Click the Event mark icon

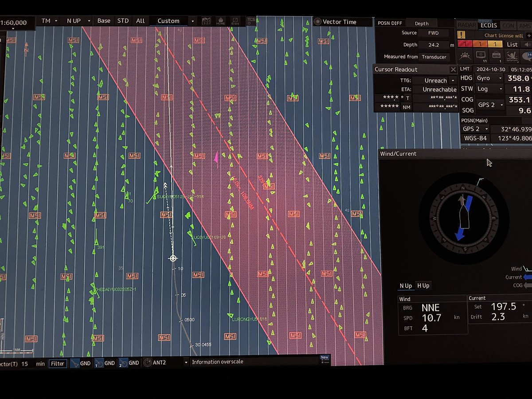pos(235,21)
